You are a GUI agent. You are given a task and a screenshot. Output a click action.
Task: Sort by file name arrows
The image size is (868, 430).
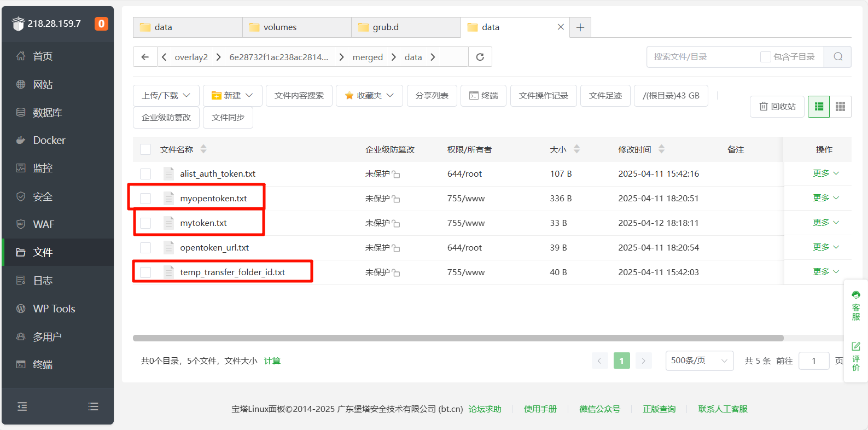[x=203, y=149]
